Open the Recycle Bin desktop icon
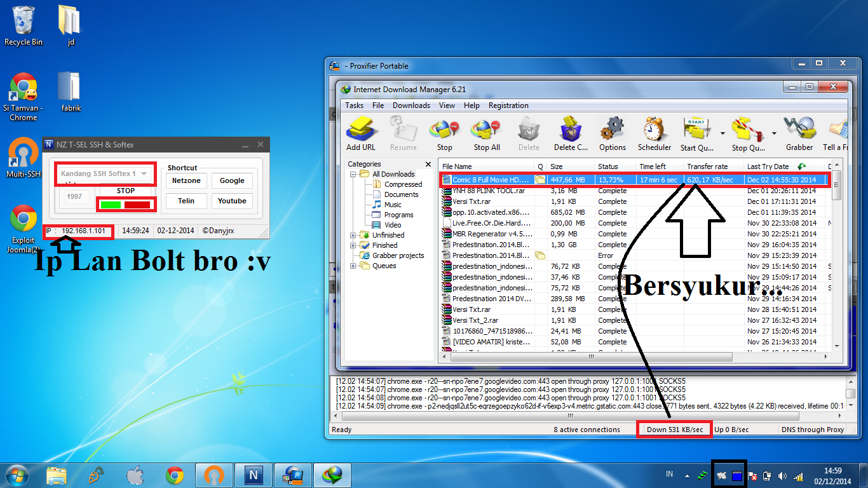The height and width of the screenshot is (488, 868). point(24,25)
